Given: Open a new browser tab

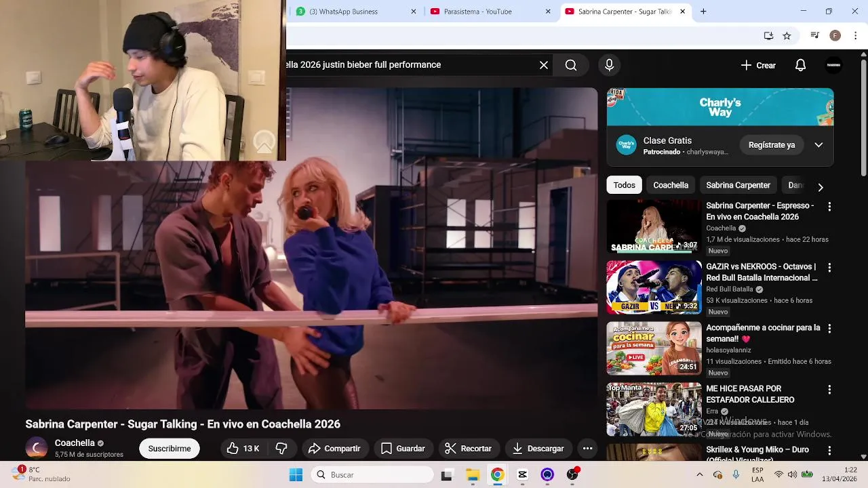Looking at the screenshot, I should click(703, 12).
